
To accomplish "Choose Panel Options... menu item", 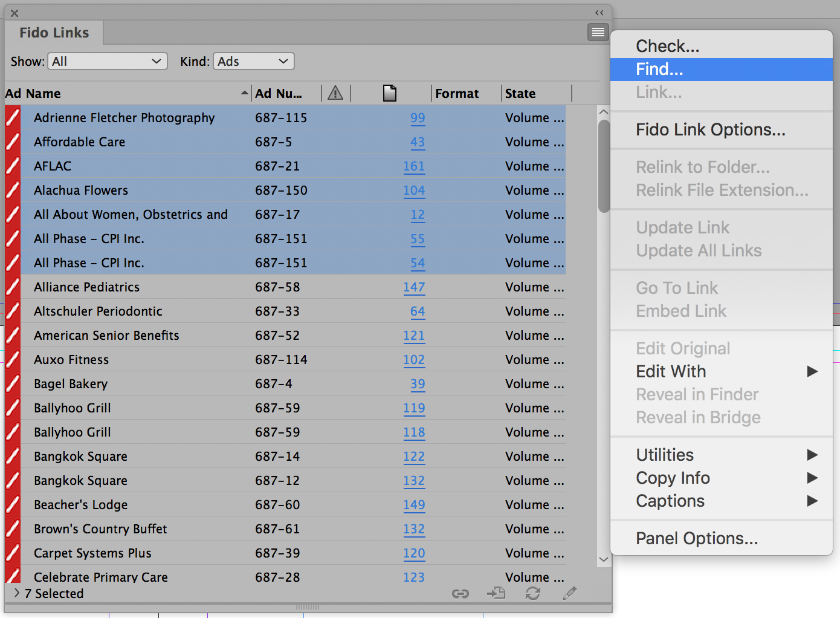I will (x=722, y=538).
